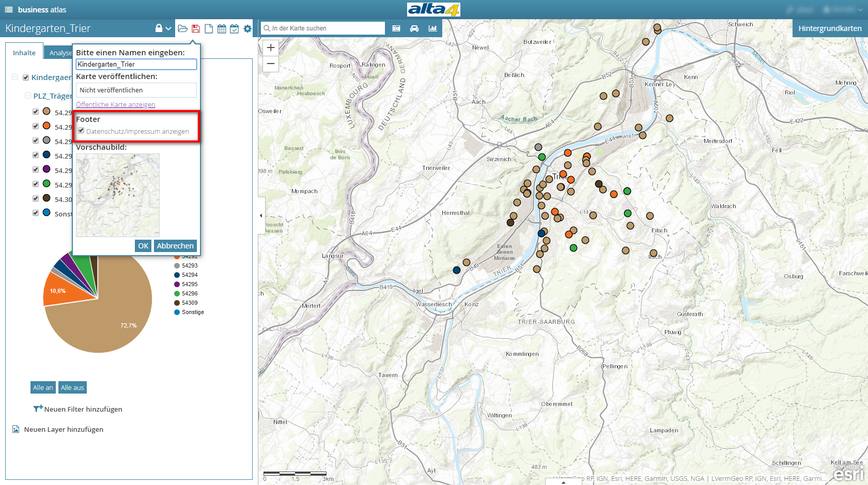Cancel with the Abbrechen button
The image size is (868, 485).
pyautogui.click(x=175, y=246)
